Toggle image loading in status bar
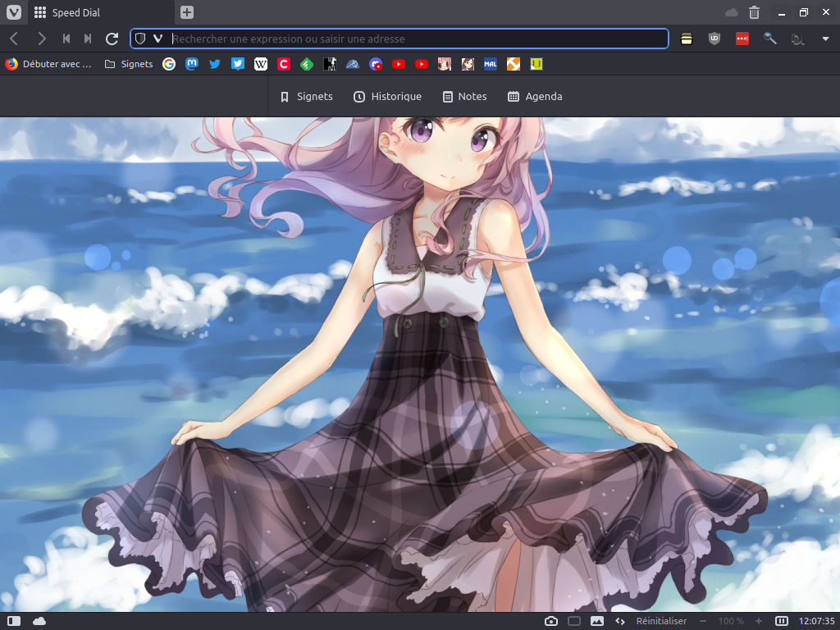The image size is (840, 630). coord(597,621)
